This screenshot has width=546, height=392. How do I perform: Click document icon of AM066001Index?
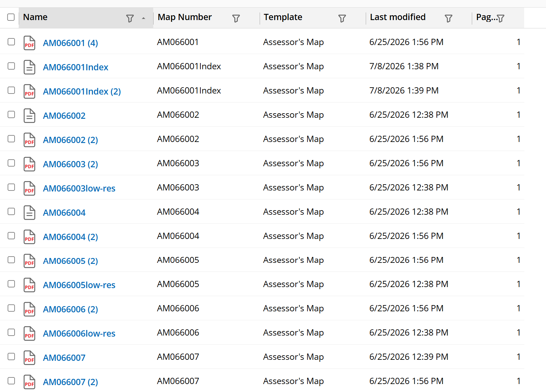click(29, 67)
